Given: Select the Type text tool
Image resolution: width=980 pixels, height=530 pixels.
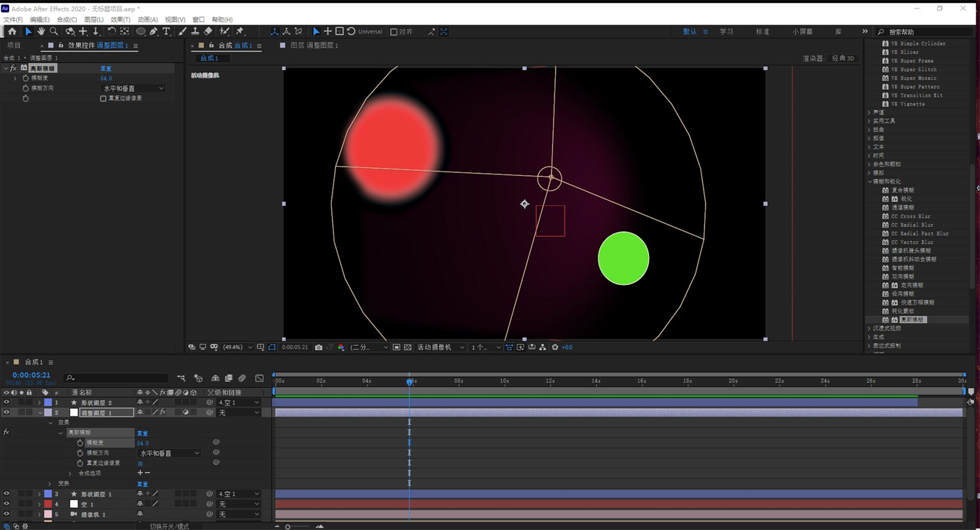Looking at the screenshot, I should pos(166,32).
